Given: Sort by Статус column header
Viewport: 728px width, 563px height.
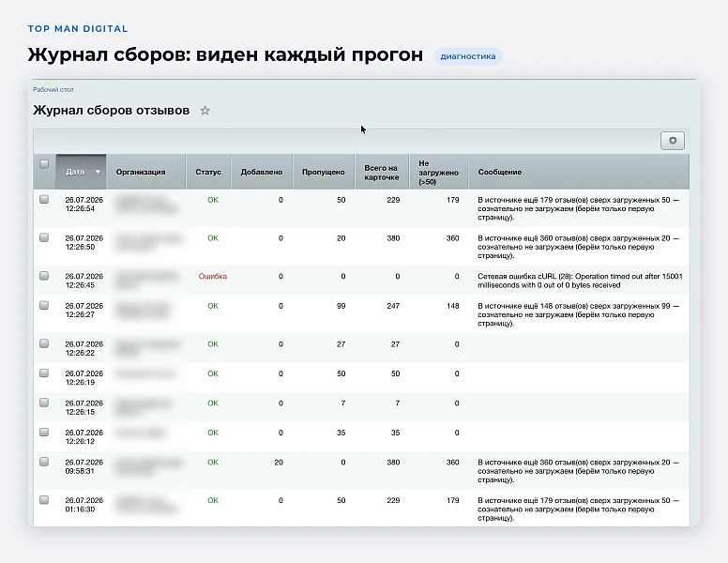Looking at the screenshot, I should tap(208, 172).
